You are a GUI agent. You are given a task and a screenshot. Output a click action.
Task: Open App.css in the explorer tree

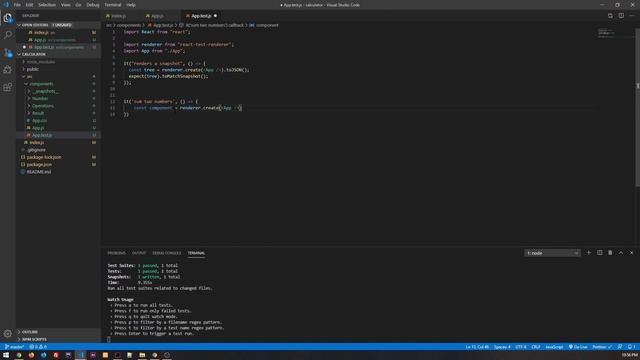58,120
